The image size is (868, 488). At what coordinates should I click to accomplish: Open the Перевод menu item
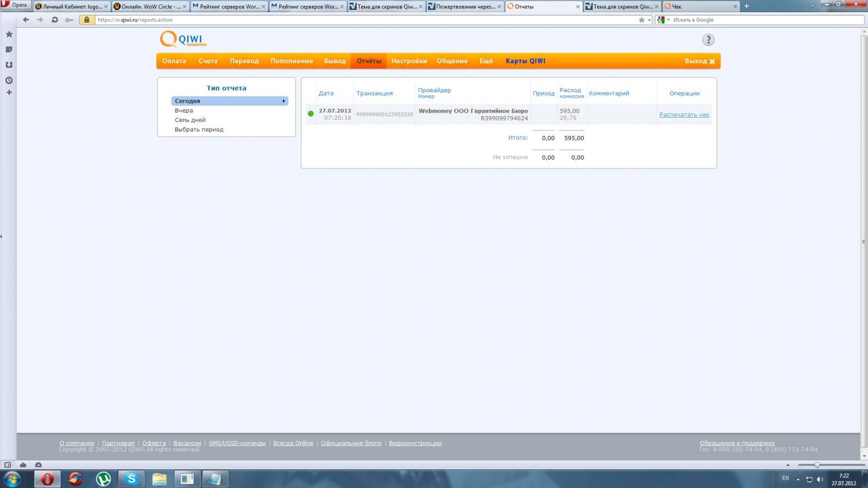point(244,61)
